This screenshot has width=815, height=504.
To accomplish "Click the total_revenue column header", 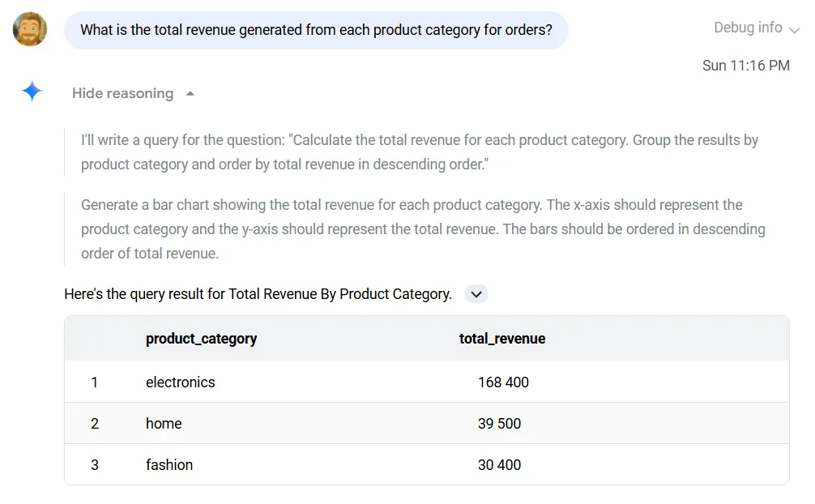I will point(502,339).
